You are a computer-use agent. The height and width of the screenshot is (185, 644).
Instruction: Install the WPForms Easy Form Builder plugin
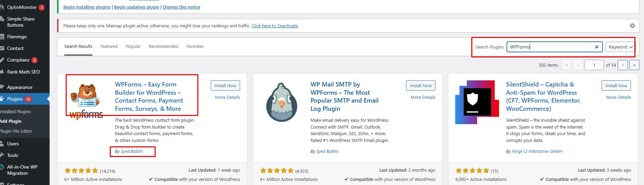point(225,85)
